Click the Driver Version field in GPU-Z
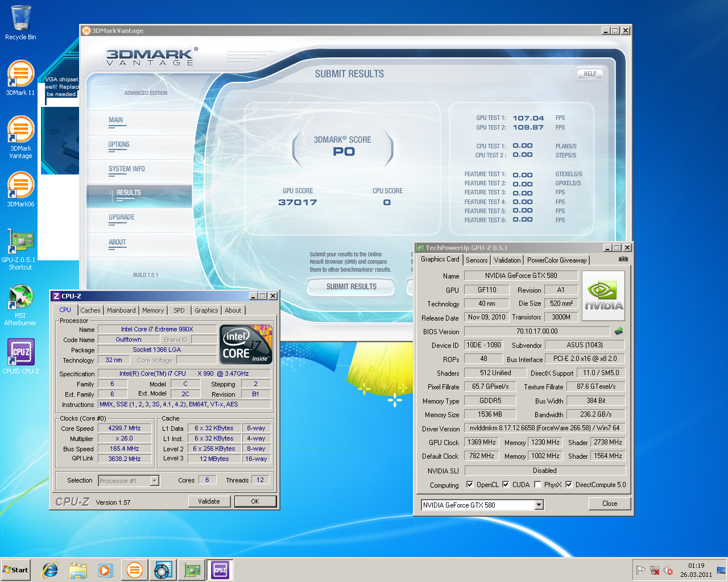The width and height of the screenshot is (728, 582). pyautogui.click(x=545, y=428)
